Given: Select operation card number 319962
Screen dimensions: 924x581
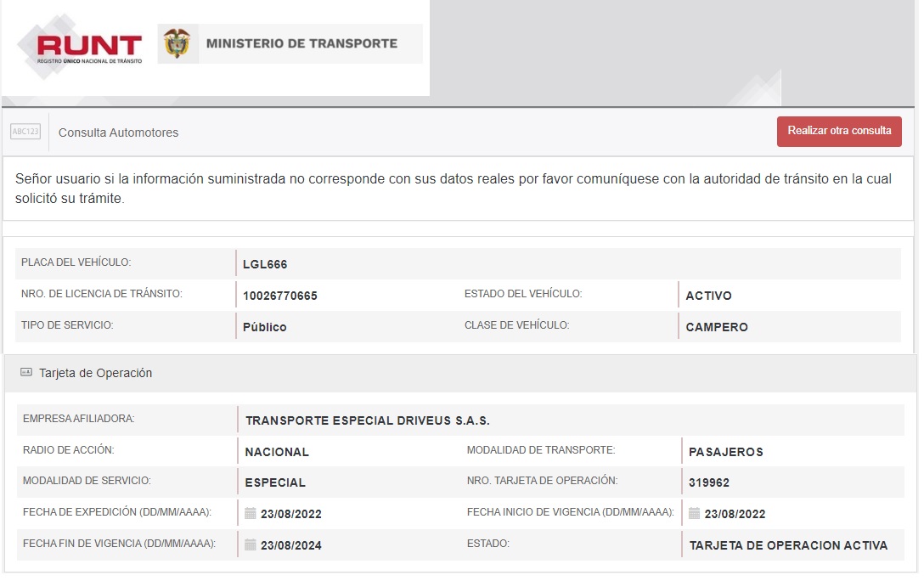Looking at the screenshot, I should tap(709, 482).
